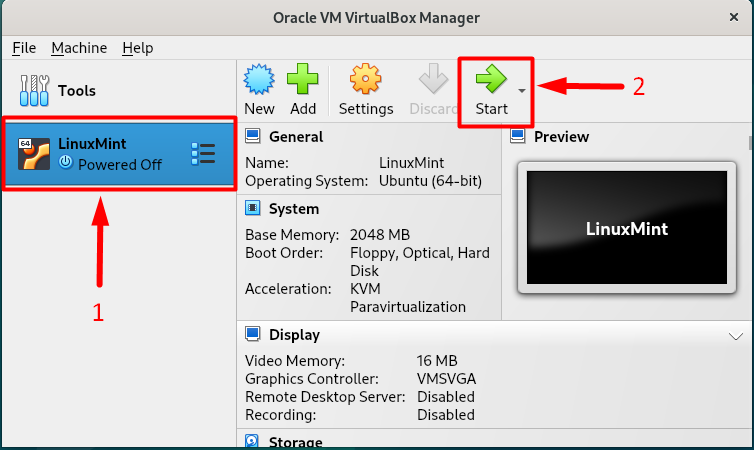
Task: Click the Discard toolbar icon
Action: 433,81
